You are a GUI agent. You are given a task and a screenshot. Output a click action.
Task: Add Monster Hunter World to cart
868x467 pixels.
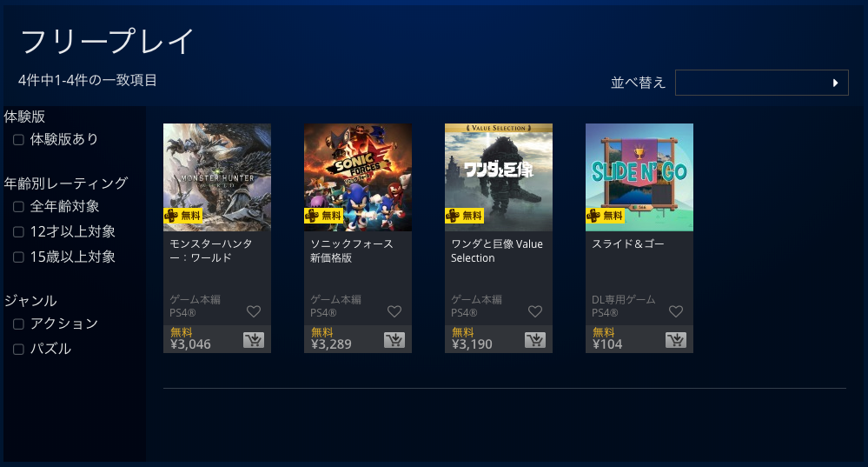[254, 340]
